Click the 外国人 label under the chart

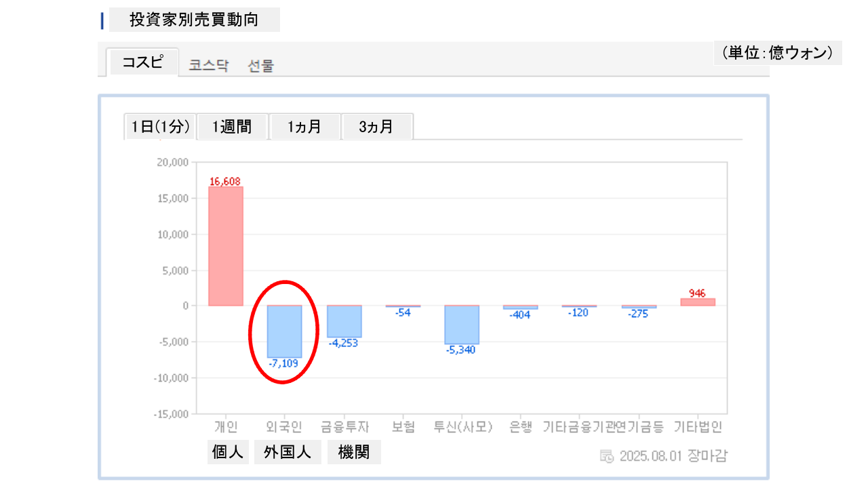pos(288,452)
